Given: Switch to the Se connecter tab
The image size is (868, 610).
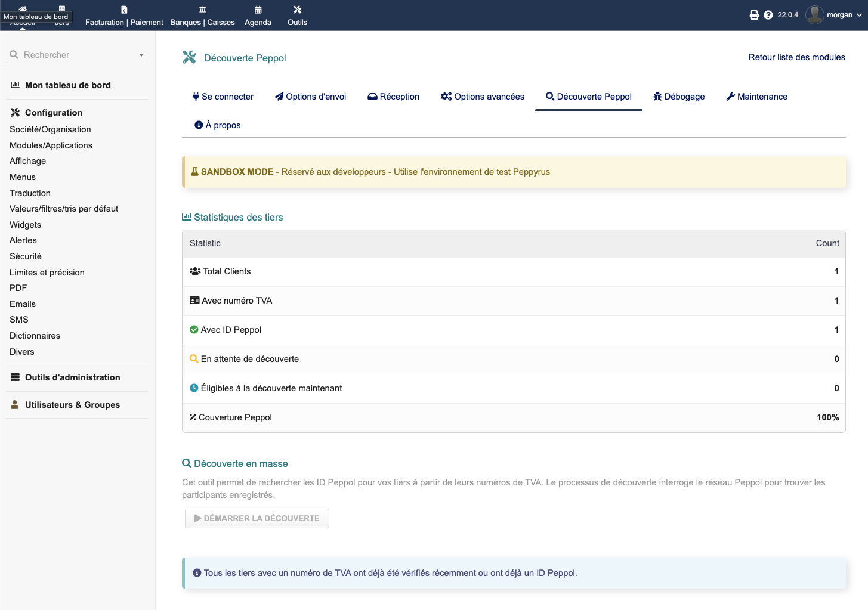Looking at the screenshot, I should pyautogui.click(x=223, y=97).
